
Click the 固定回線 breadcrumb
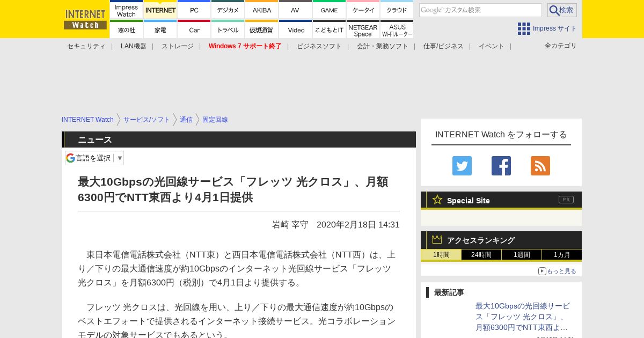pyautogui.click(x=215, y=120)
